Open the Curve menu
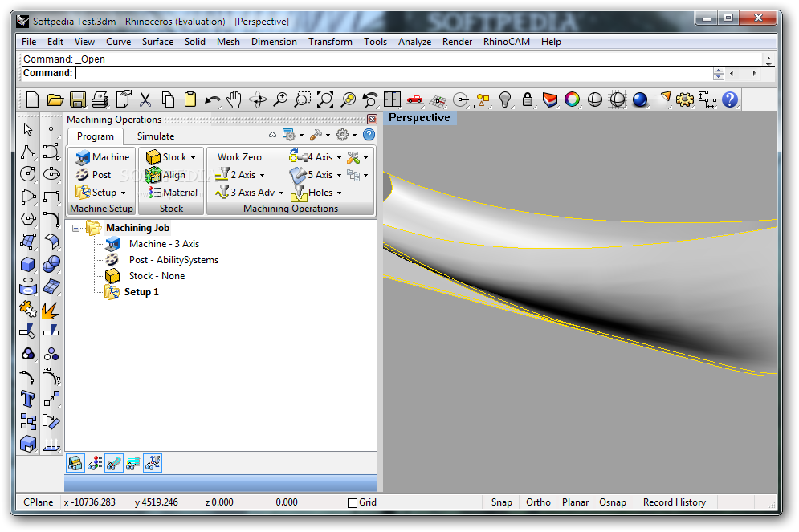The image size is (799, 532). pos(118,42)
